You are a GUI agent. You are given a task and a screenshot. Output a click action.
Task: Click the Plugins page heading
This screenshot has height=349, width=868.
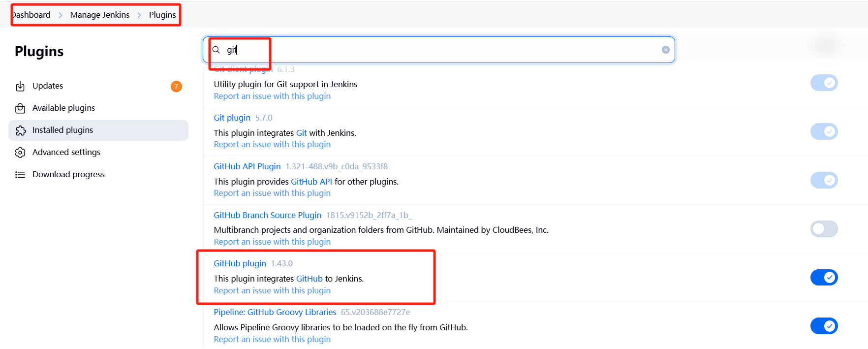[39, 51]
